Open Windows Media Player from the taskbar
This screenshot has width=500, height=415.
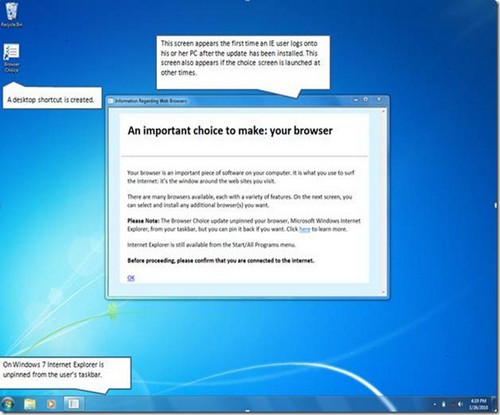coord(51,404)
